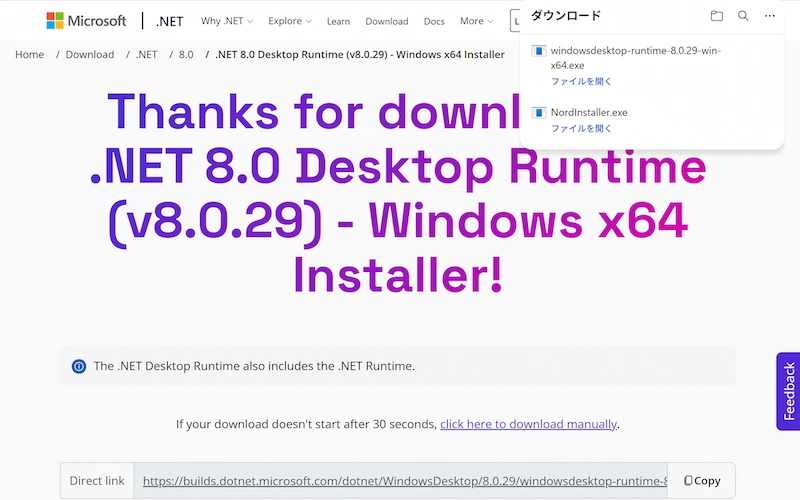Expand the Why .NET menu
Screen dimensions: 800x500
click(227, 21)
